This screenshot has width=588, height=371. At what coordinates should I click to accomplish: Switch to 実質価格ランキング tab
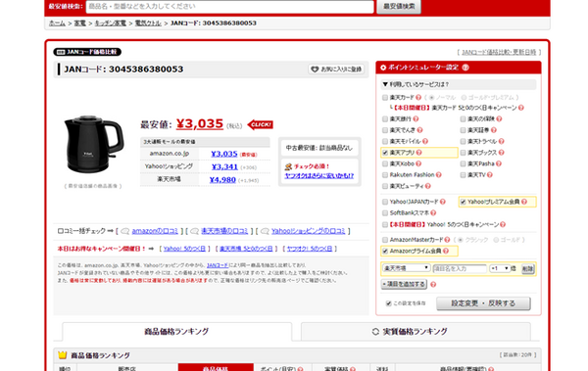(416, 332)
